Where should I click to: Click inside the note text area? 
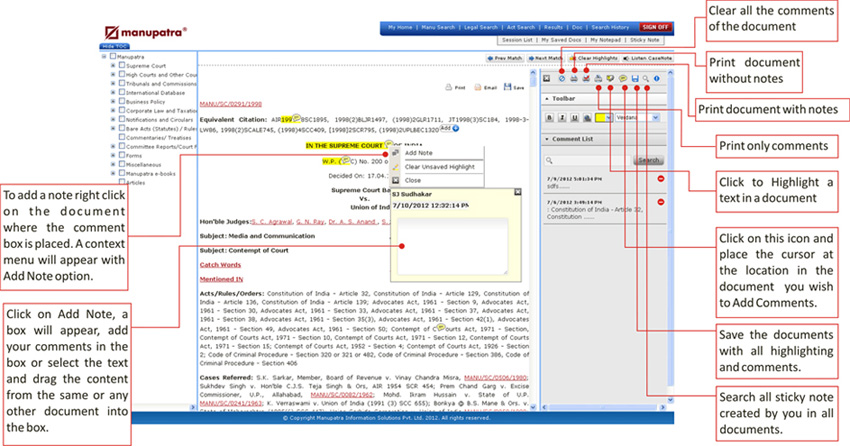[x=453, y=245]
